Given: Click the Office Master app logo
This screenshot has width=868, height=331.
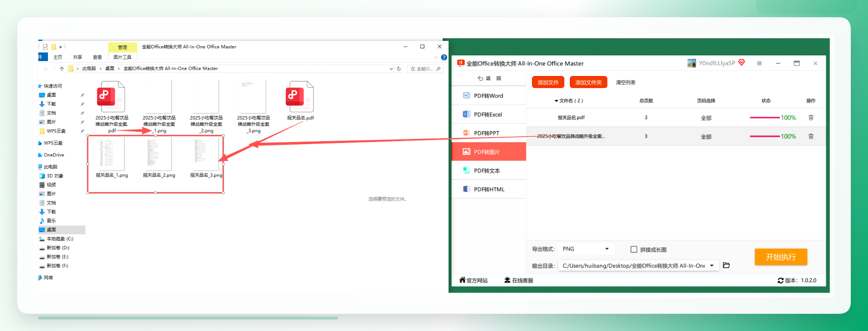Looking at the screenshot, I should click(x=461, y=63).
